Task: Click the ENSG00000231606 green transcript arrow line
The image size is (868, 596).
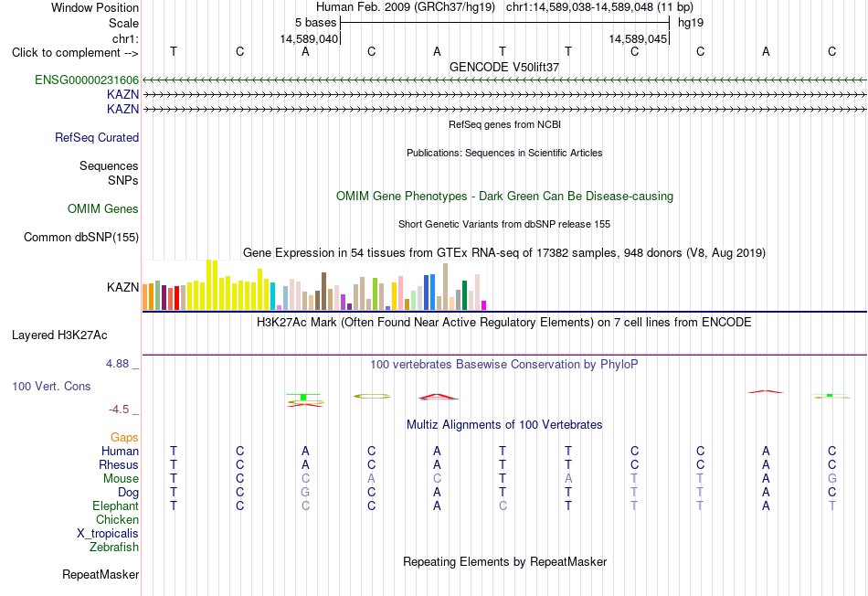Action: (504, 80)
